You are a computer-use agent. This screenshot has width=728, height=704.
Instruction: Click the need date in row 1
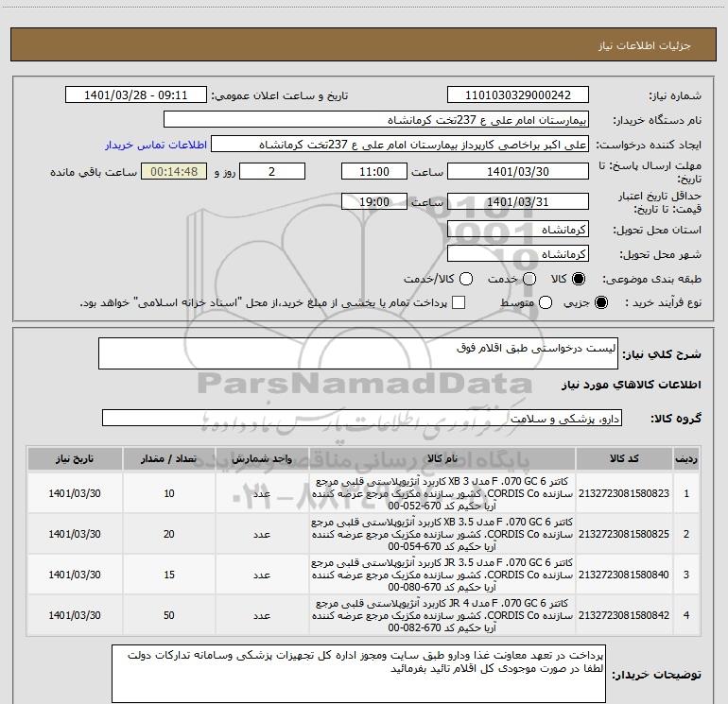pyautogui.click(x=75, y=493)
